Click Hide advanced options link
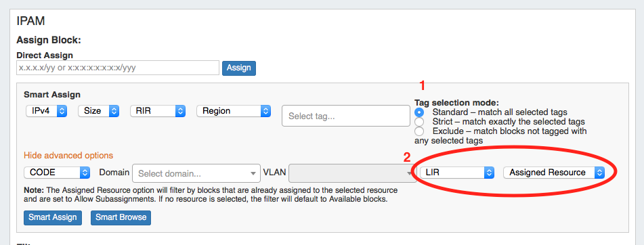 [68, 156]
